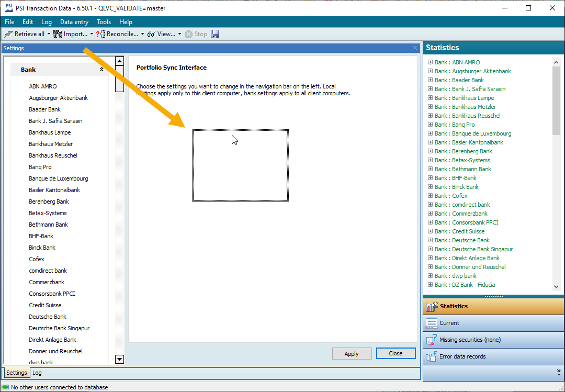Screen dimensions: 565x392
Task: Click the Reconcile toolbar icon
Action: pyautogui.click(x=100, y=34)
